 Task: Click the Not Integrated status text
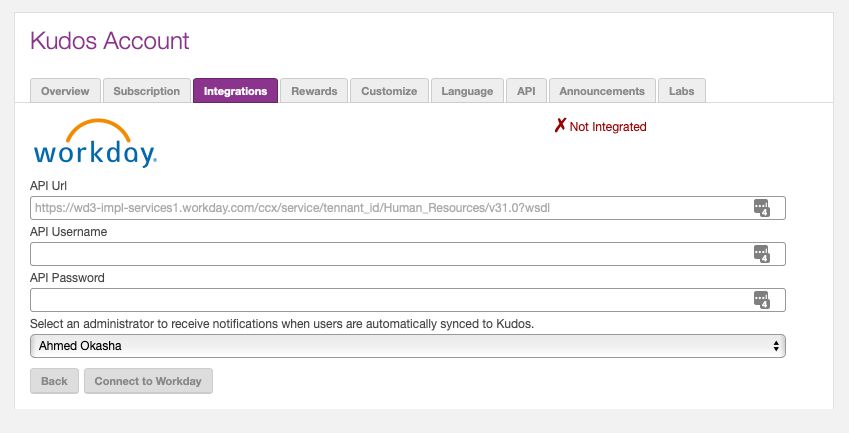tap(608, 127)
